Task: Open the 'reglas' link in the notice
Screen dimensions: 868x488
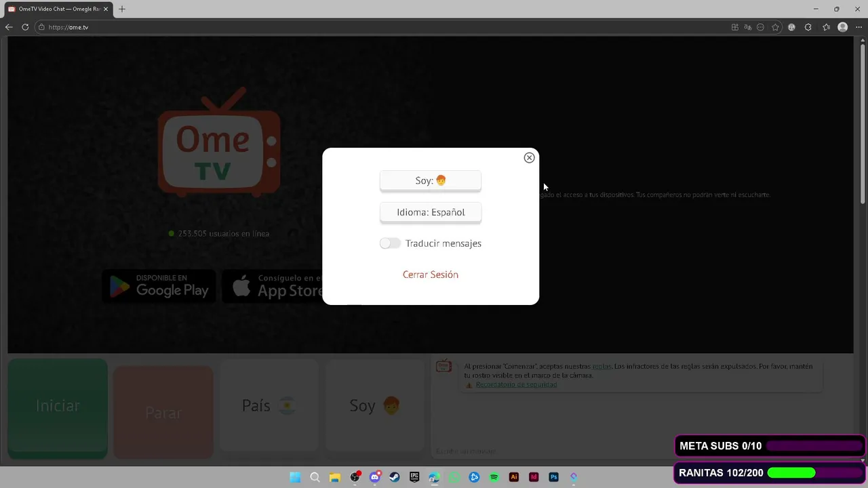Action: pos(601,367)
